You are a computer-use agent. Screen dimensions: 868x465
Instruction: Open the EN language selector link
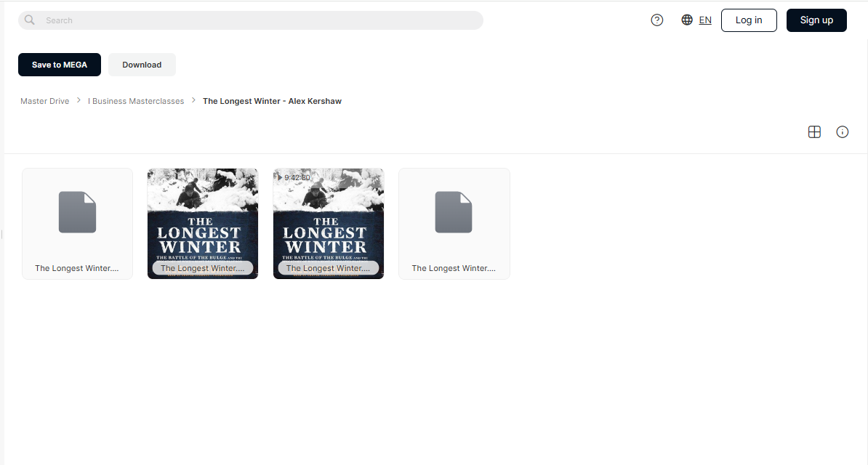pos(705,20)
